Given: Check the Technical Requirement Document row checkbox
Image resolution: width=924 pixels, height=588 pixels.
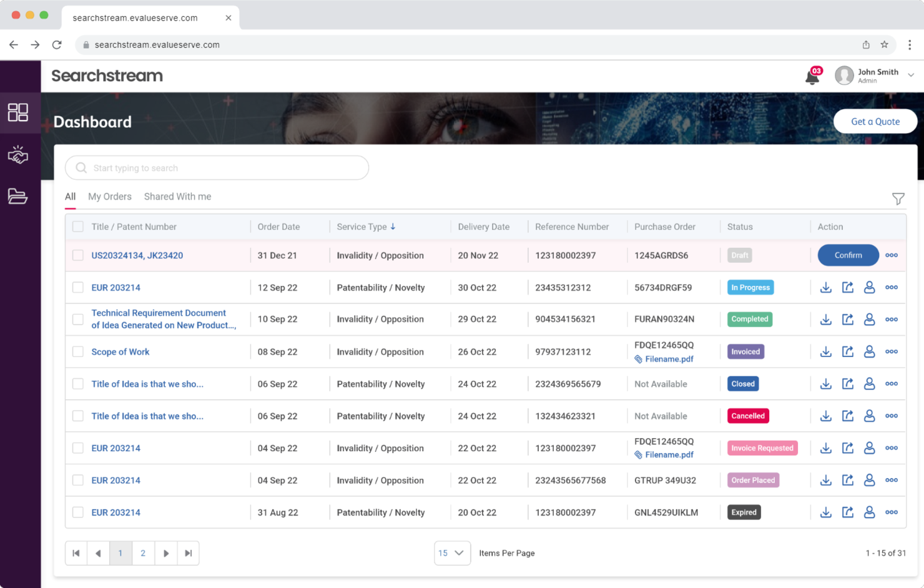Looking at the screenshot, I should [x=78, y=320].
